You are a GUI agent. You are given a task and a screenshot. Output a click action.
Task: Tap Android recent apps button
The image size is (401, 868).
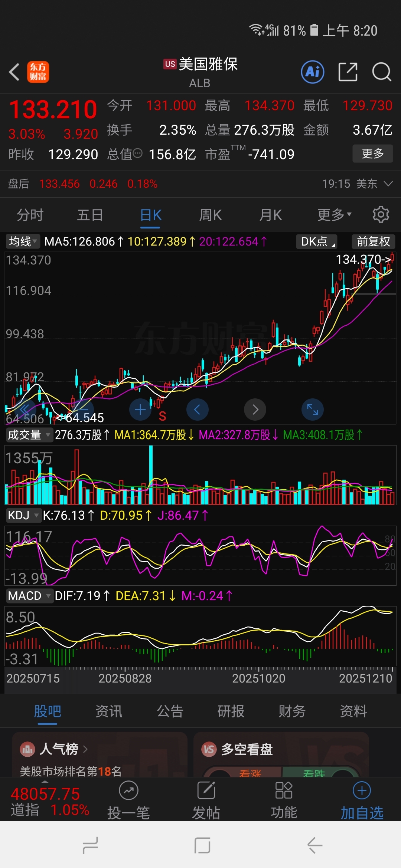pyautogui.click(x=90, y=845)
